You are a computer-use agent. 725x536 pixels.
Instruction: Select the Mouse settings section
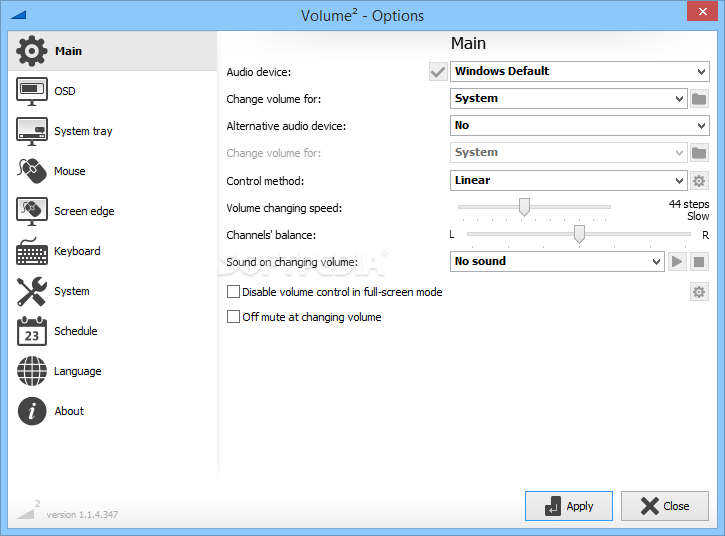70,171
